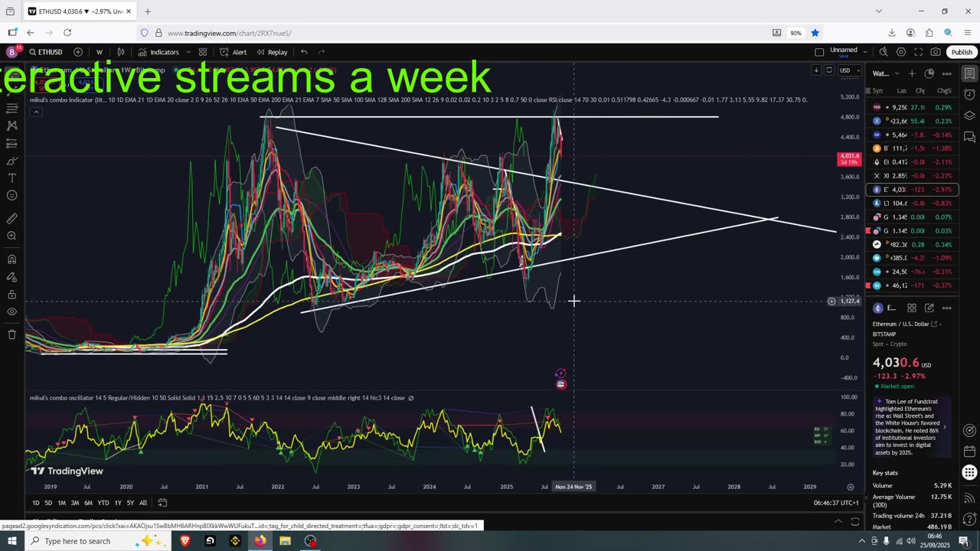This screenshot has width=980, height=551.
Task: Select the All date range
Action: tap(143, 503)
